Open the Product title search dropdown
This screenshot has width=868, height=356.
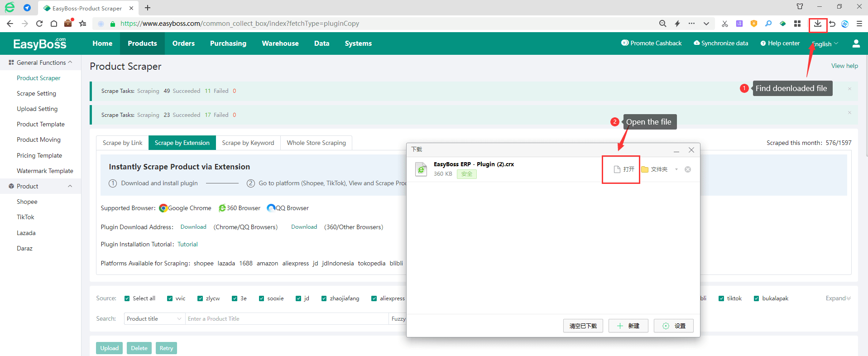tap(154, 319)
